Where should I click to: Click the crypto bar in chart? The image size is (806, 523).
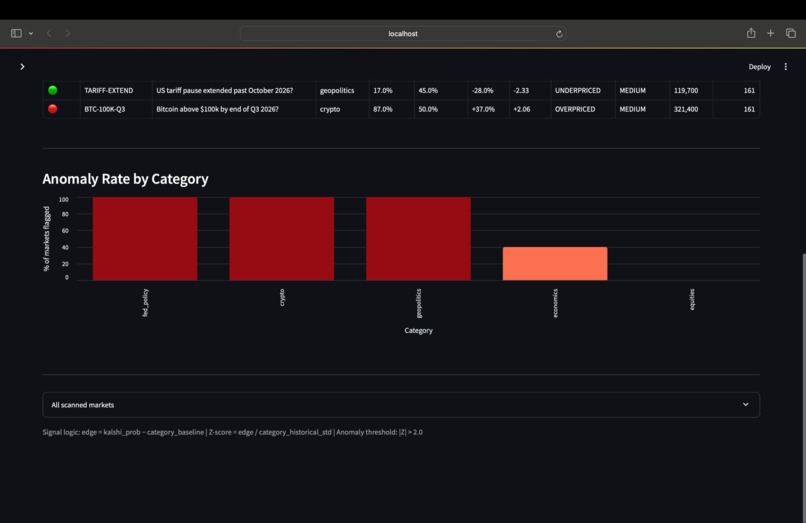pos(282,239)
